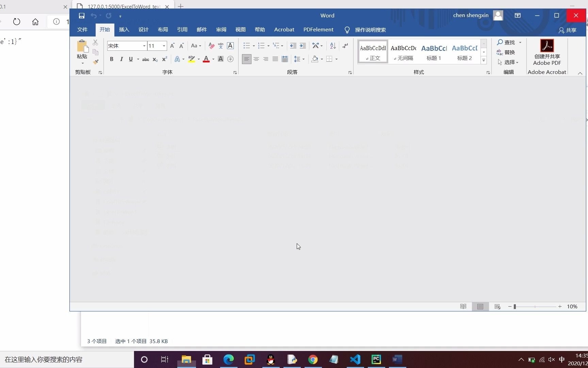Toggle Italic formatting

pyautogui.click(x=121, y=59)
